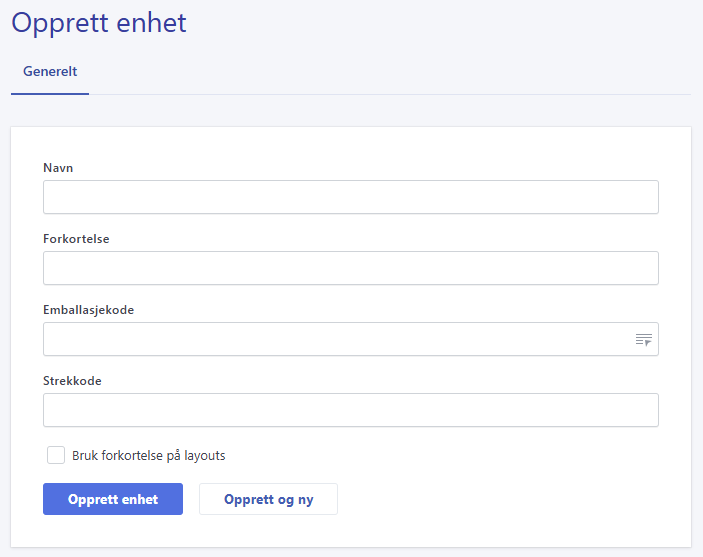Viewport: 703px width, 557px height.
Task: Click the word 'enhet' in the page title
Action: coord(151,22)
